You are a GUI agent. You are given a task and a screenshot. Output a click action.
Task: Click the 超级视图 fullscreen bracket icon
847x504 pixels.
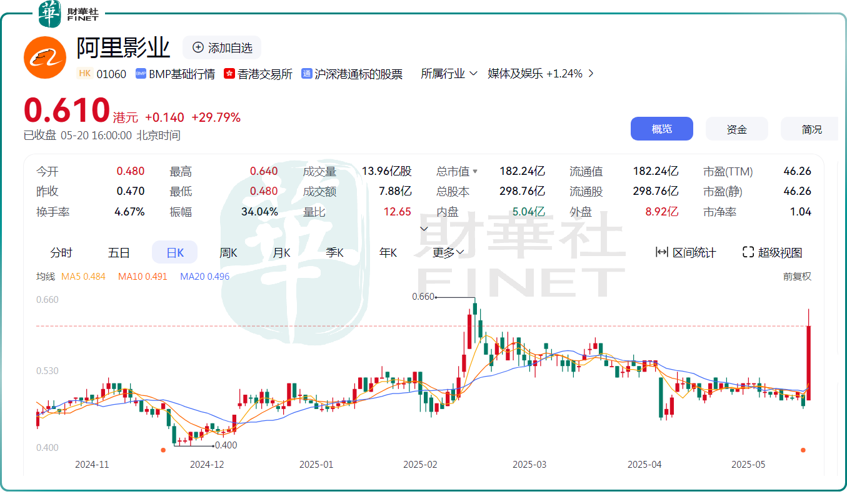(748, 252)
